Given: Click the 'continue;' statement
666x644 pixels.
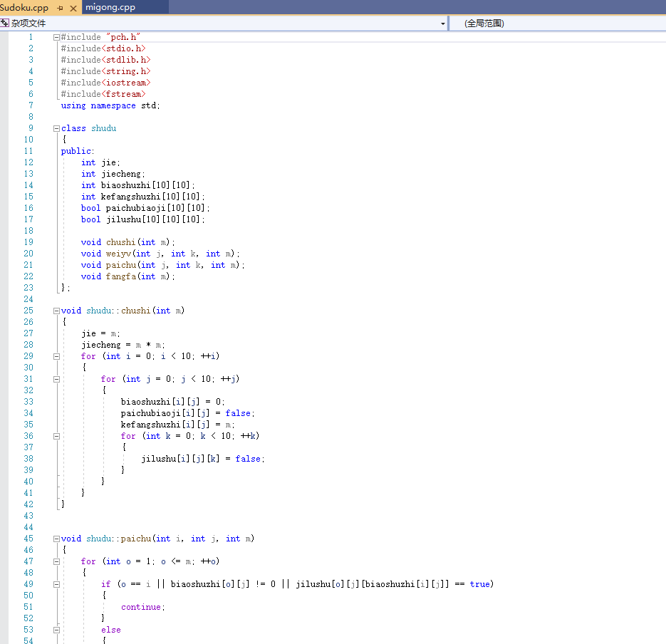Looking at the screenshot, I should [143, 607].
